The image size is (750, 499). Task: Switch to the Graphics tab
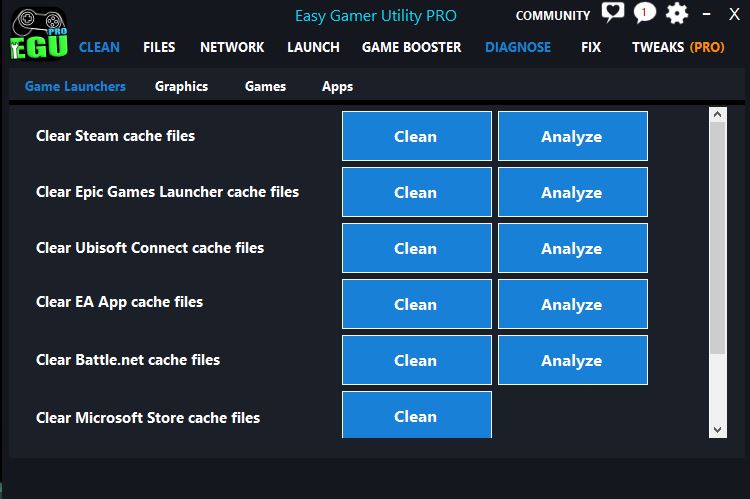(181, 86)
